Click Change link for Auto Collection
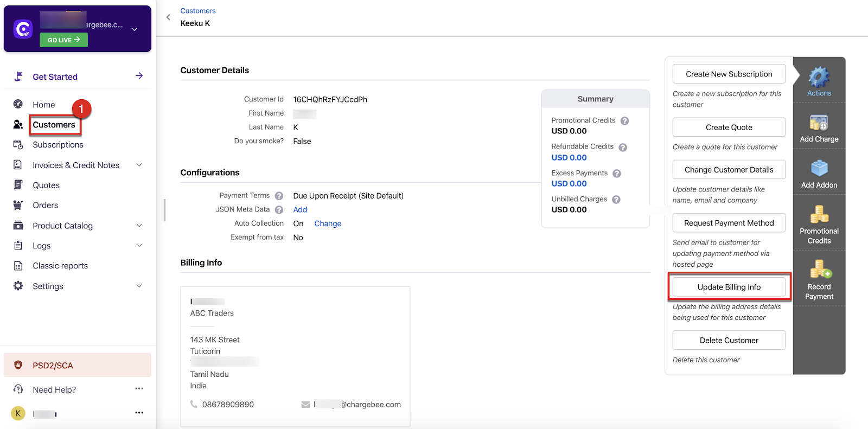Viewport: 868px width, 429px height. [328, 223]
